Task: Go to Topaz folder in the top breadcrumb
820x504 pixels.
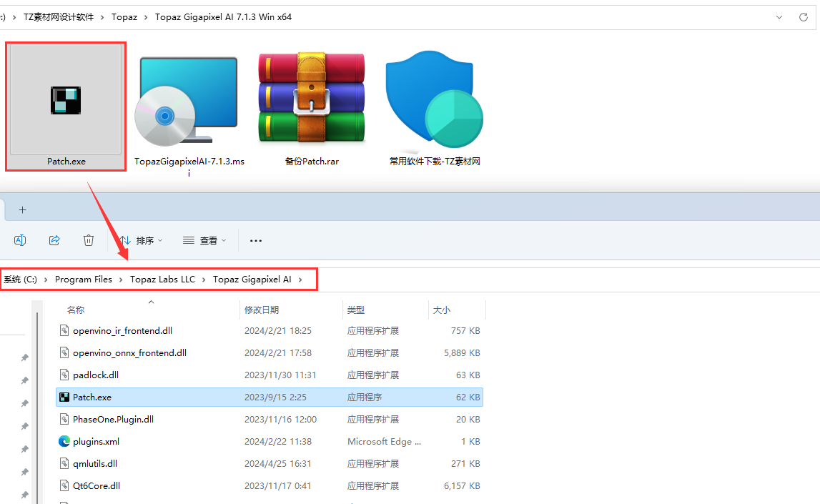Action: 124,17
